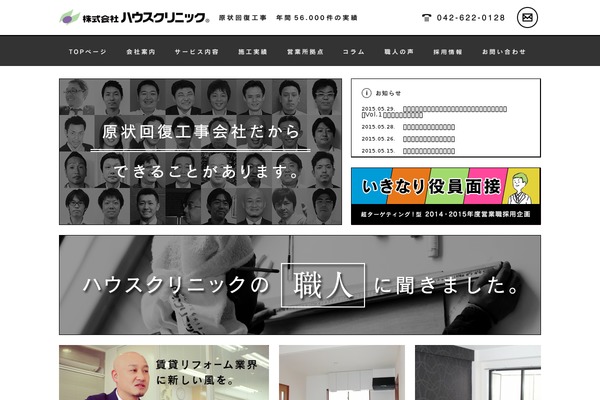The image size is (600, 400).
Task: Open the 会社案内 menu item
Action: tap(141, 52)
